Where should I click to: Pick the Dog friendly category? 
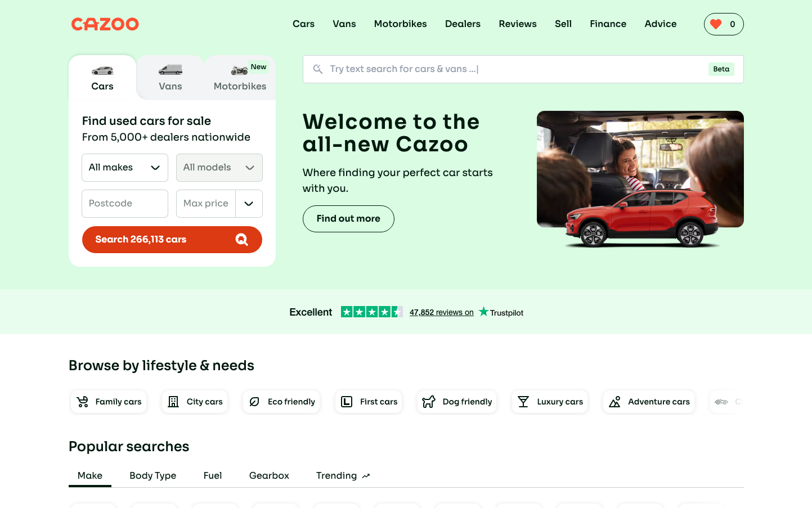point(457,402)
